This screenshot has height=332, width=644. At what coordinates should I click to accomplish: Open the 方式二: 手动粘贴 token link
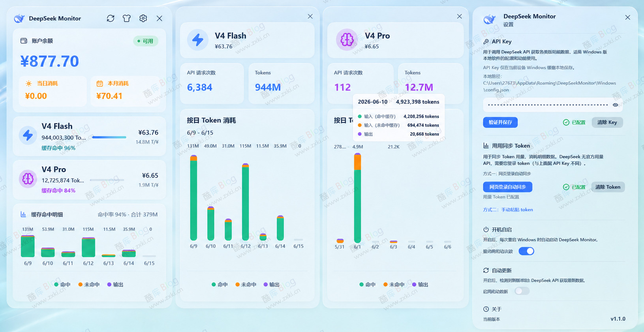(x=508, y=210)
